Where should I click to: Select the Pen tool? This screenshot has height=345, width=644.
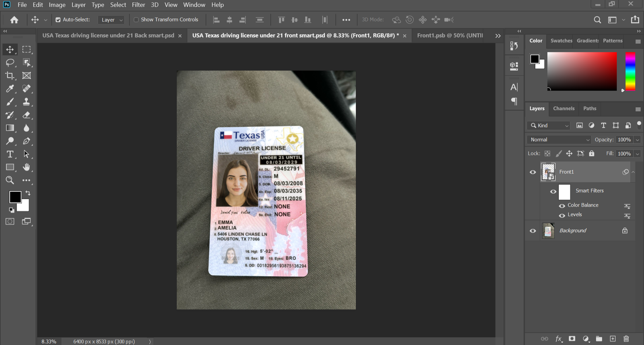(27, 141)
